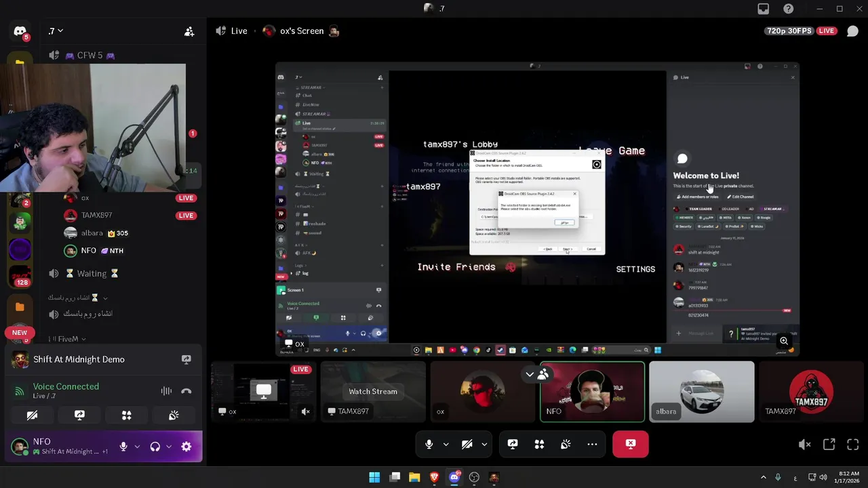This screenshot has height=488, width=868.
Task: Open camera options in the call bar
Action: (484, 445)
